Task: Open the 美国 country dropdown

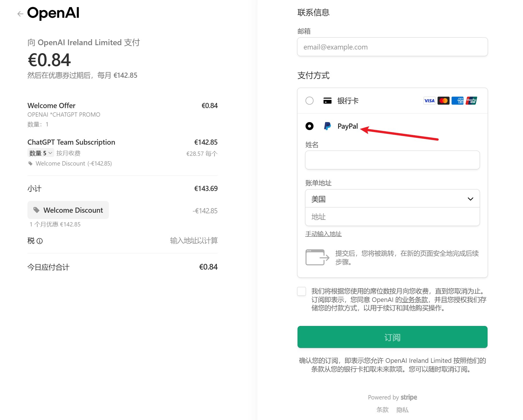Action: [392, 199]
